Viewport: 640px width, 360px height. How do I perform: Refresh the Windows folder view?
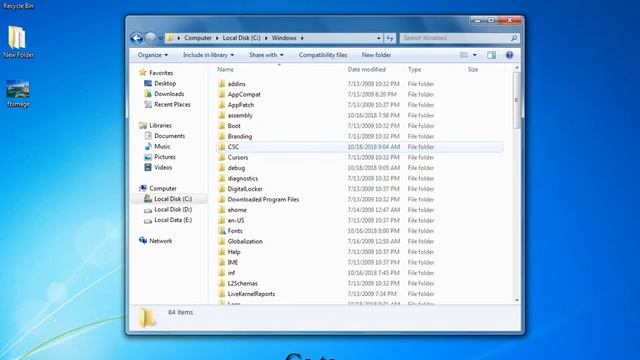pos(390,38)
